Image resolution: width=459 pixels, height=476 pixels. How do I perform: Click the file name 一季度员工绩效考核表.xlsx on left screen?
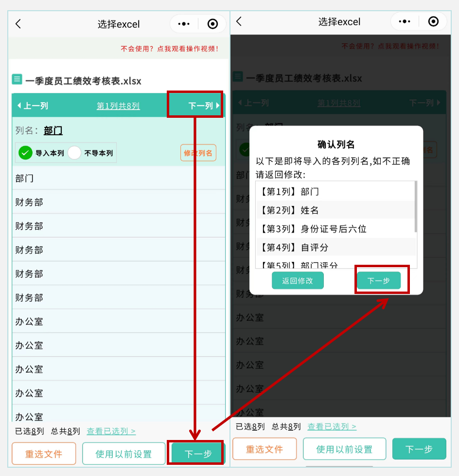coord(84,81)
